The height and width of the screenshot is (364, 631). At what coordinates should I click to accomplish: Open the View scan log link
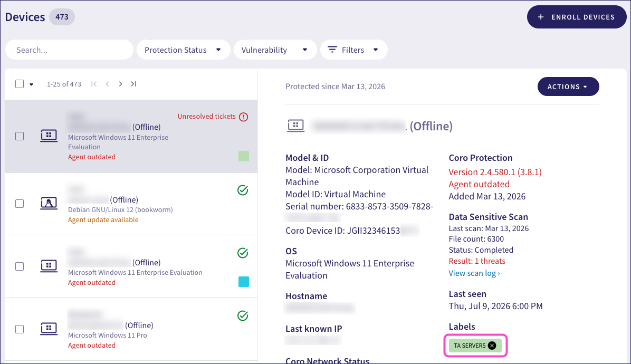(474, 273)
